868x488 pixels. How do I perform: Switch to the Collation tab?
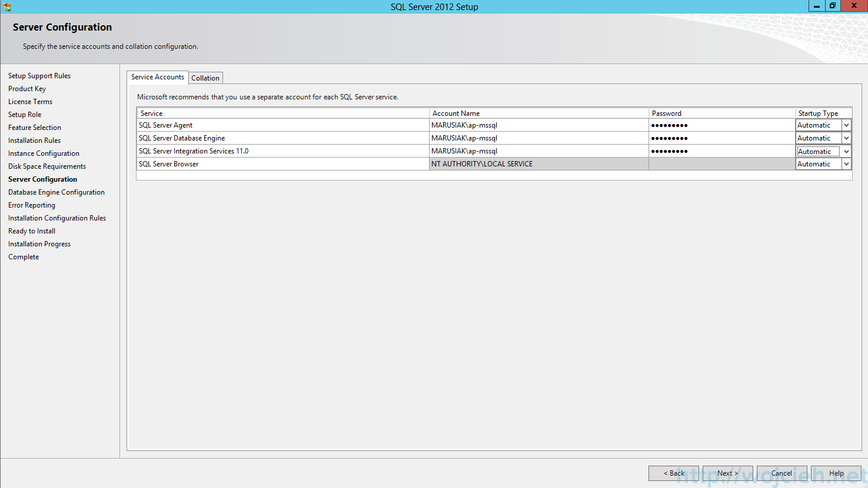point(205,78)
